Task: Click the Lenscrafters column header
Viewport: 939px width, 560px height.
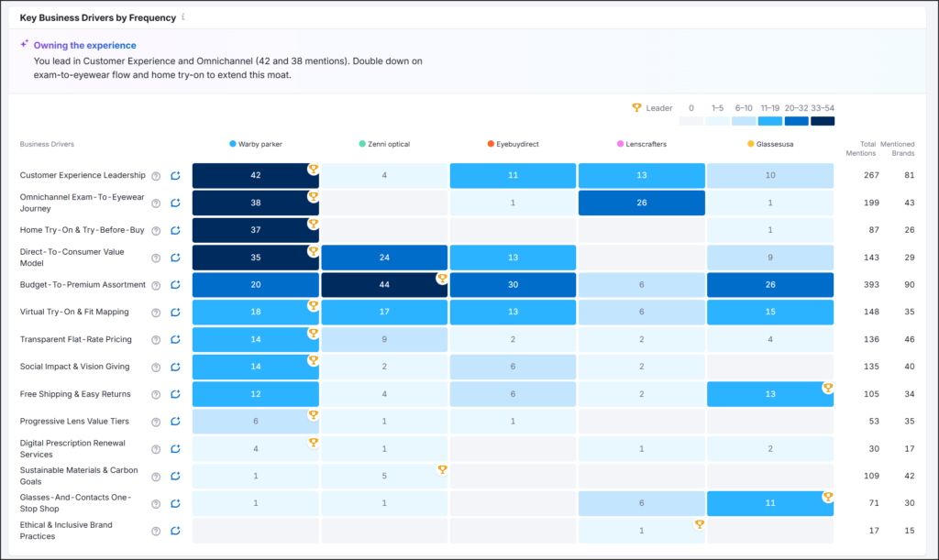Action: click(641, 144)
